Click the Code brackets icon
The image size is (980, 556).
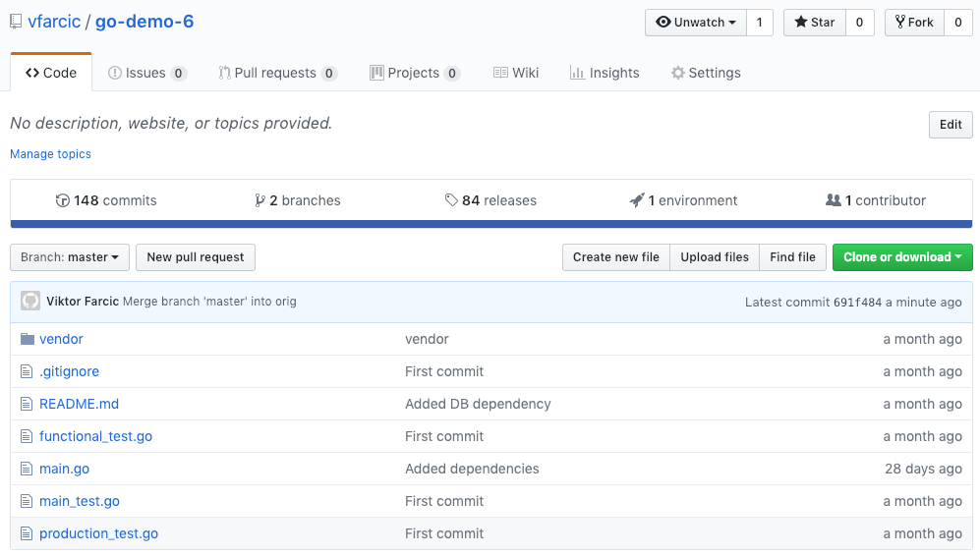(32, 73)
